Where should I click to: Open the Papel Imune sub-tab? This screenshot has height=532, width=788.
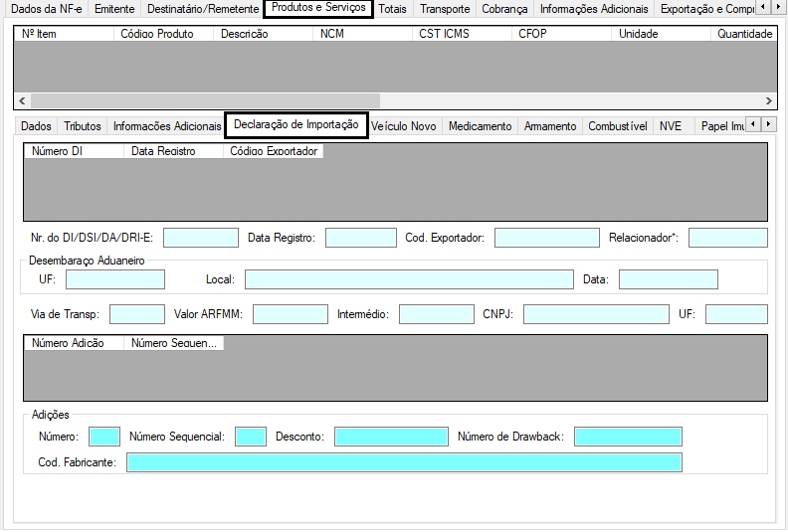(722, 126)
